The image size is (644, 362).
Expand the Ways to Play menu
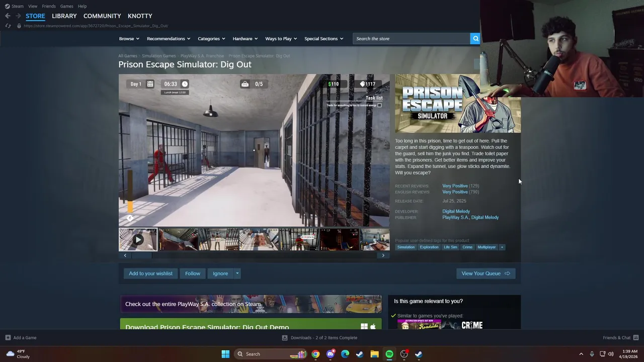pyautogui.click(x=281, y=39)
